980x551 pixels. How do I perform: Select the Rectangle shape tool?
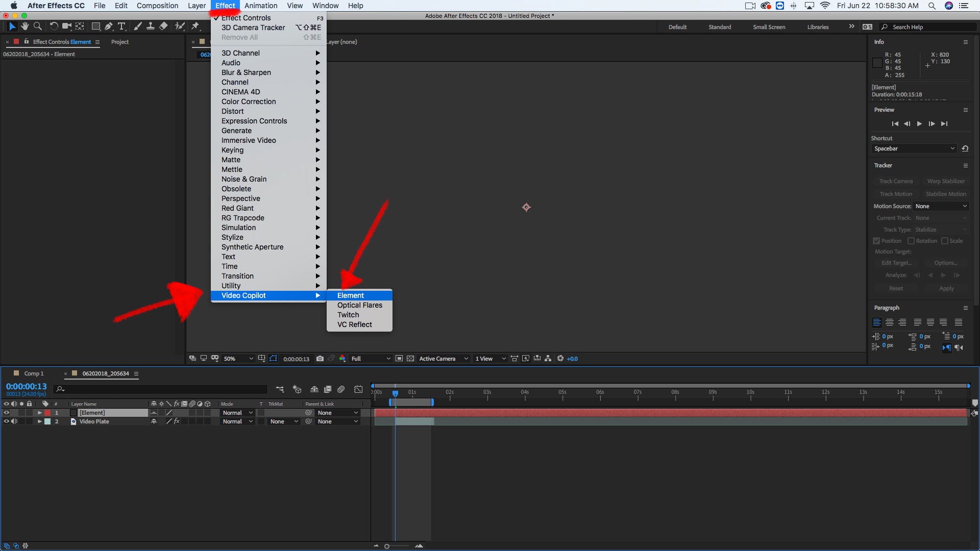point(95,26)
